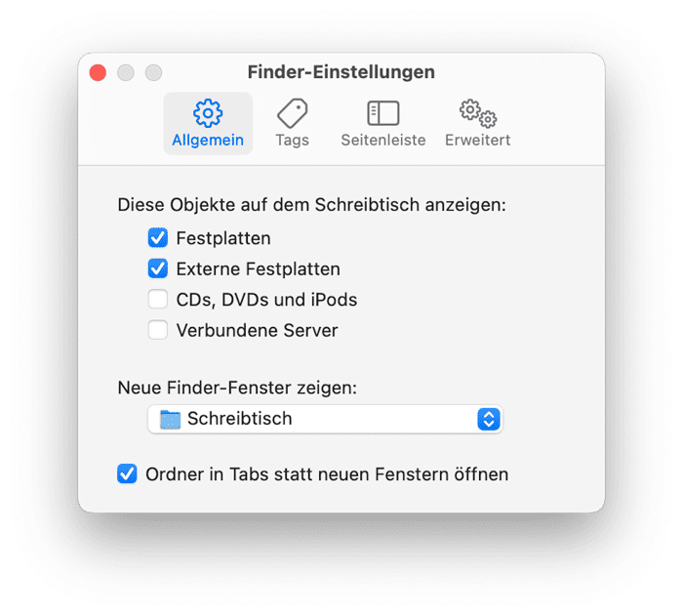This screenshot has width=683, height=616.
Task: Click the Verbundene Server label text
Action: (257, 330)
